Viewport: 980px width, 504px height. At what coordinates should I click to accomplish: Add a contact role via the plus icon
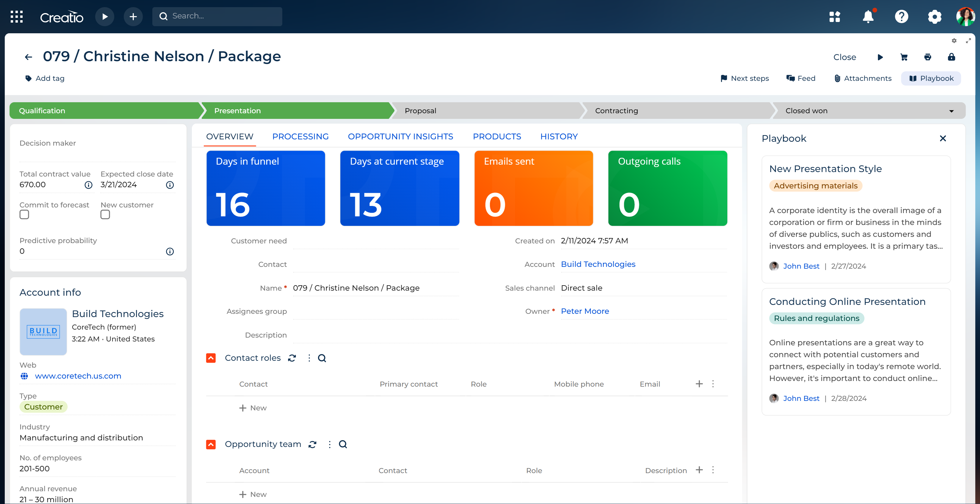[699, 384]
